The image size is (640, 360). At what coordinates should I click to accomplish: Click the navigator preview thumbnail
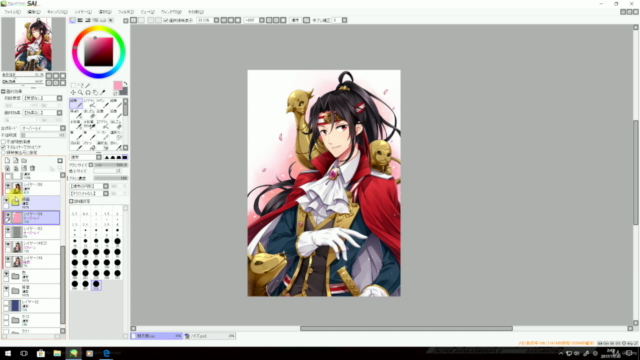pos(33,44)
